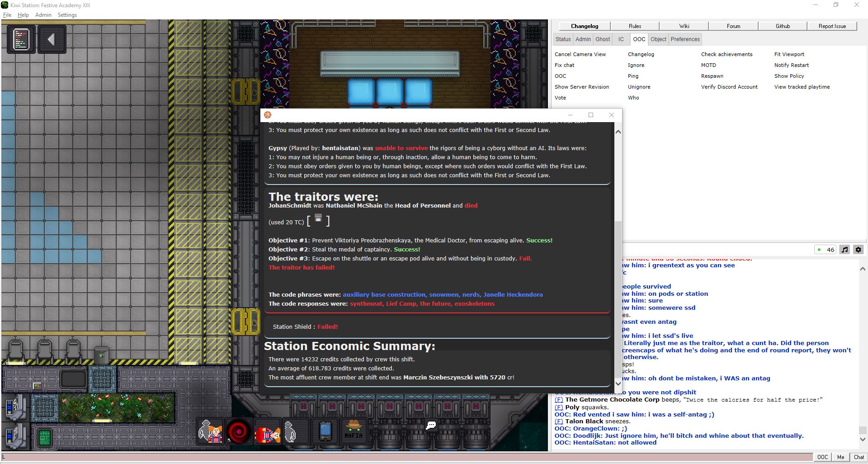This screenshot has width=868, height=464.
Task: Switch to the Object tab
Action: (x=658, y=39)
